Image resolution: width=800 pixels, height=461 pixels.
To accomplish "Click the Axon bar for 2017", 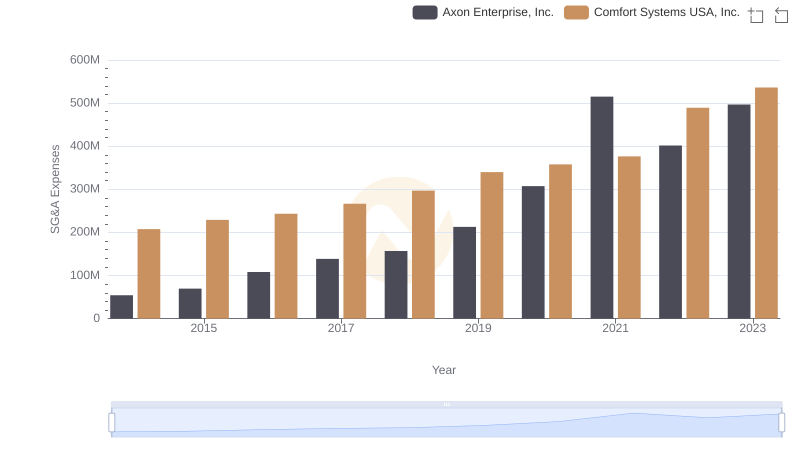I will pos(327,289).
